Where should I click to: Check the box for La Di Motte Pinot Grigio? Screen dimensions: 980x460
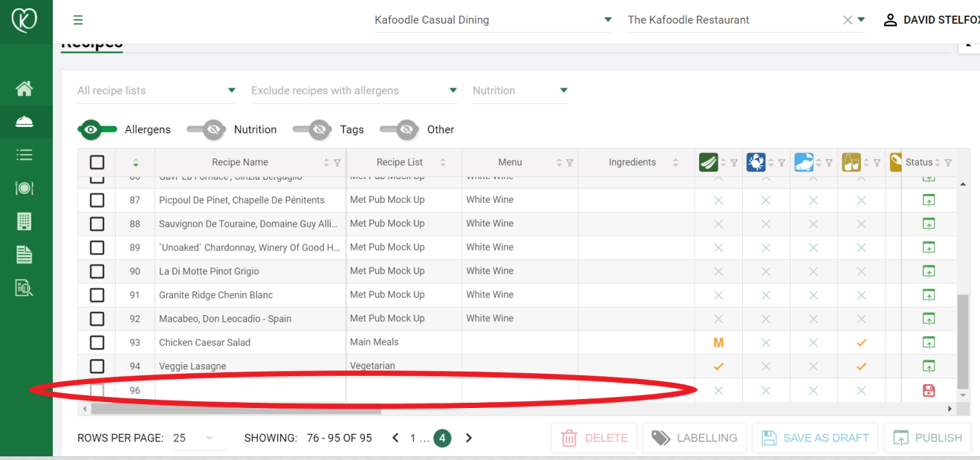(97, 271)
